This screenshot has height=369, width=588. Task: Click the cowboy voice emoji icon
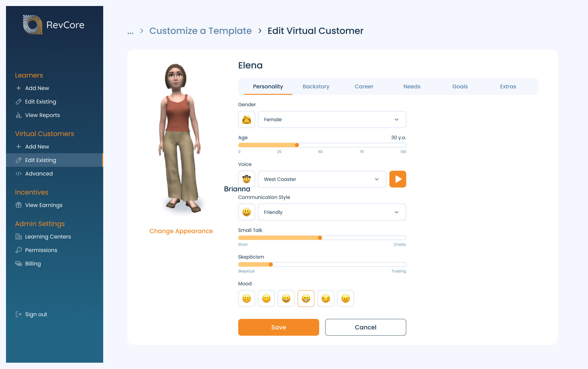(x=246, y=179)
